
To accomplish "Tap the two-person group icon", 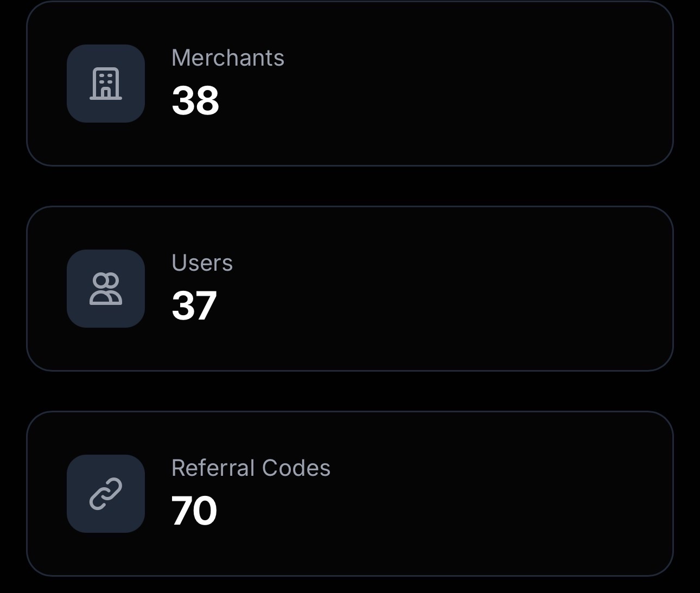I will pyautogui.click(x=106, y=289).
